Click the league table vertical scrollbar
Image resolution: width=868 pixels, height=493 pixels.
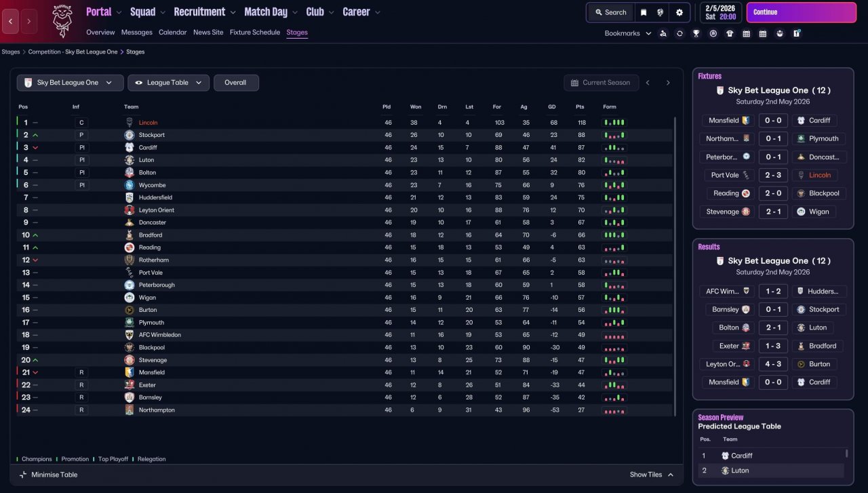click(675, 267)
